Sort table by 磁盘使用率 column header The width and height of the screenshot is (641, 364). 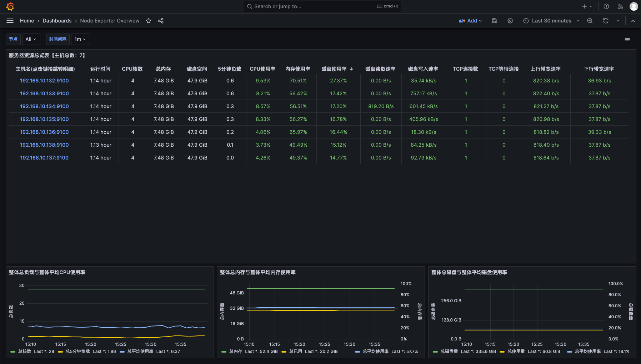point(334,69)
